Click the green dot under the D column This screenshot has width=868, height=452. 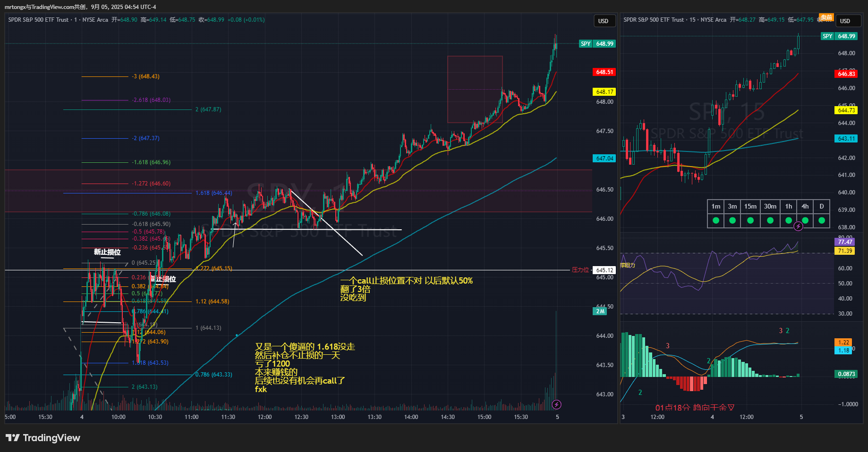[822, 220]
